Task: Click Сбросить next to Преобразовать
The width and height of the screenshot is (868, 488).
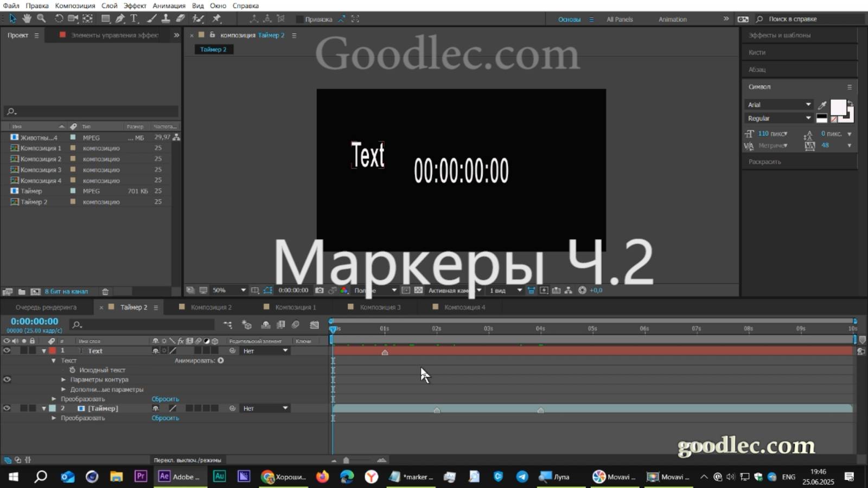Action: point(165,399)
